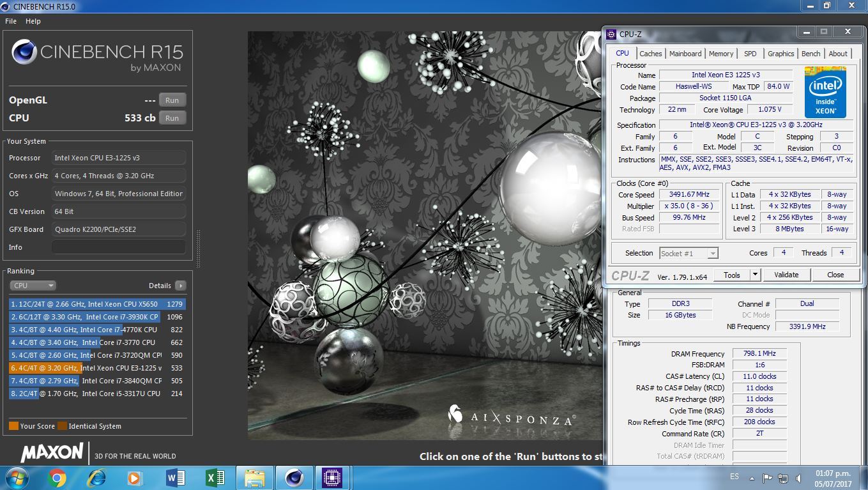Open Windows Media Player from the taskbar
Image resolution: width=868 pixels, height=490 pixels.
point(135,478)
